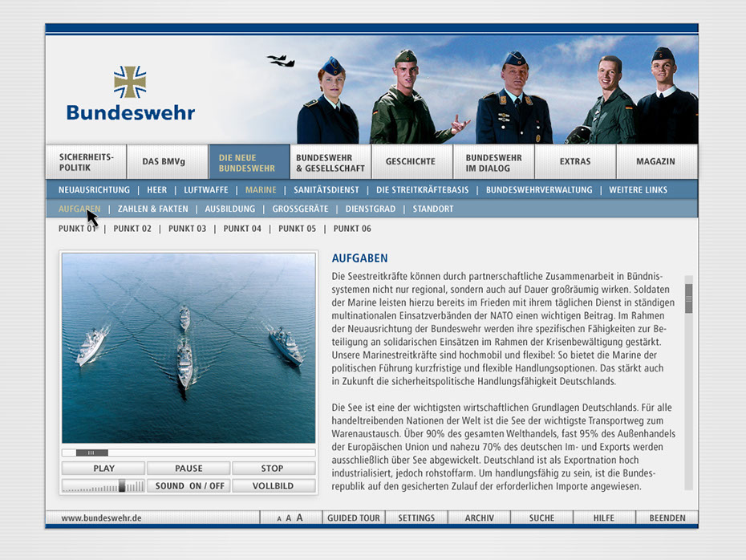This screenshot has width=746, height=560.
Task: Open the www.bundeswehr.de link
Action: [101, 518]
